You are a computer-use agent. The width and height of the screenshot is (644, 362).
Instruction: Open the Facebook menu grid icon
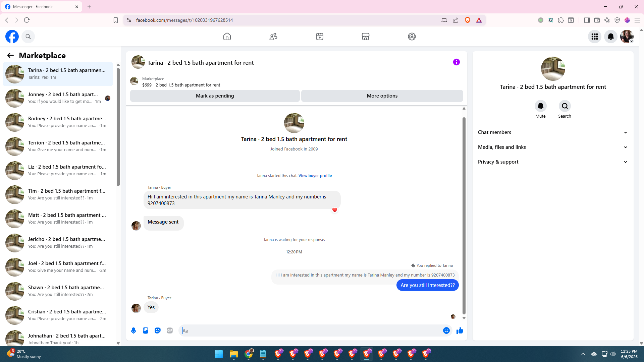coord(595,37)
